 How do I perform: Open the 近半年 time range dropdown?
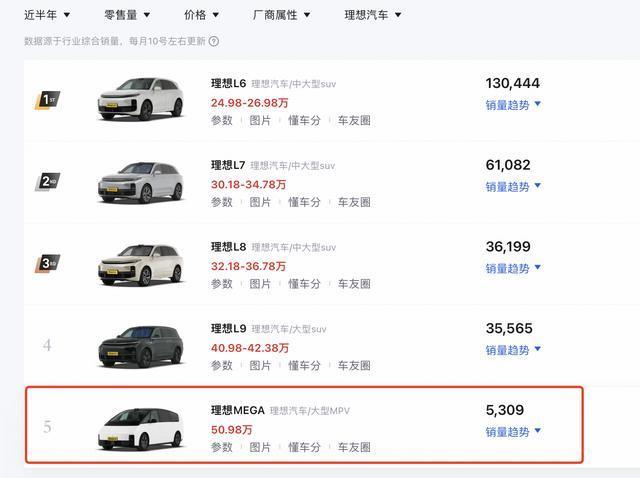pos(47,15)
